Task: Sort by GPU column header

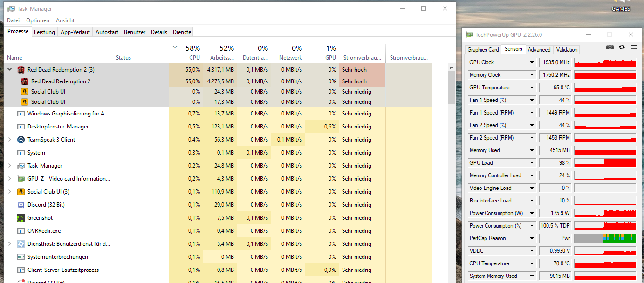Action: tap(322, 53)
